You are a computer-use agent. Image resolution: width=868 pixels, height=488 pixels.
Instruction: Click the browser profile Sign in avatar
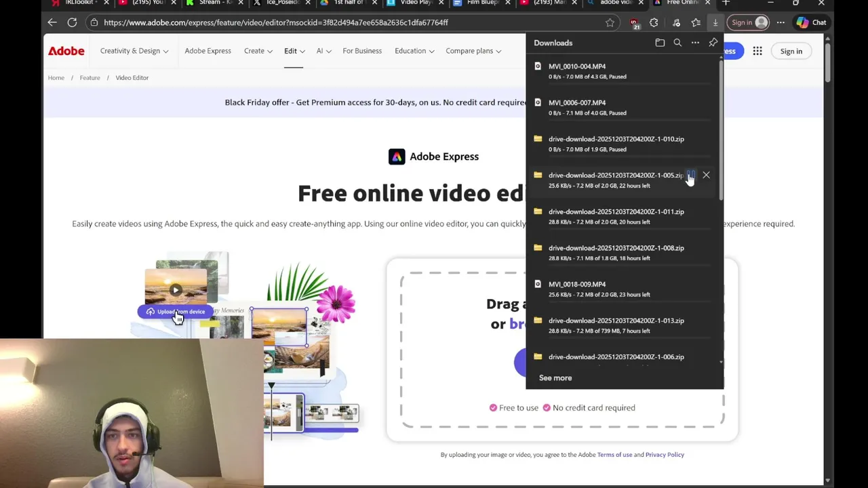749,22
